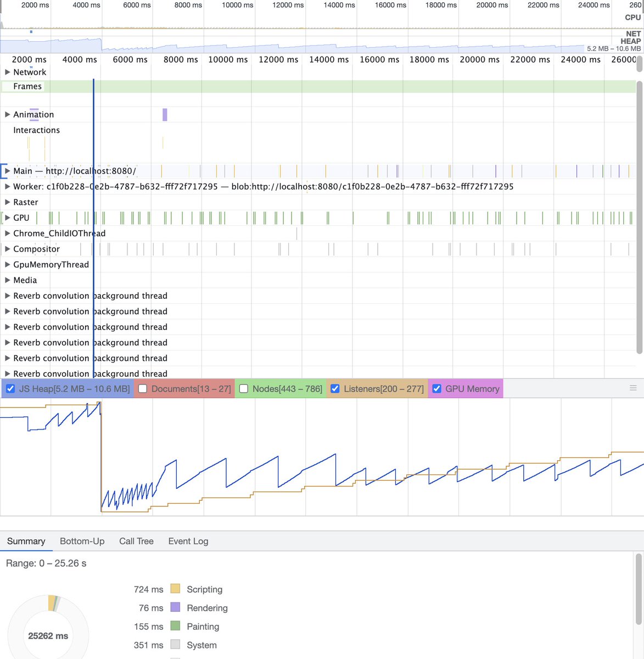
Task: Expand the Main localhost:8080 track
Action: coord(8,171)
